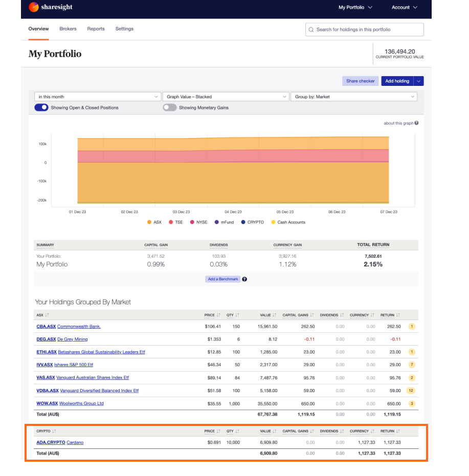Switch to the Settings tab
This screenshot has width=469, height=476.
click(125, 29)
